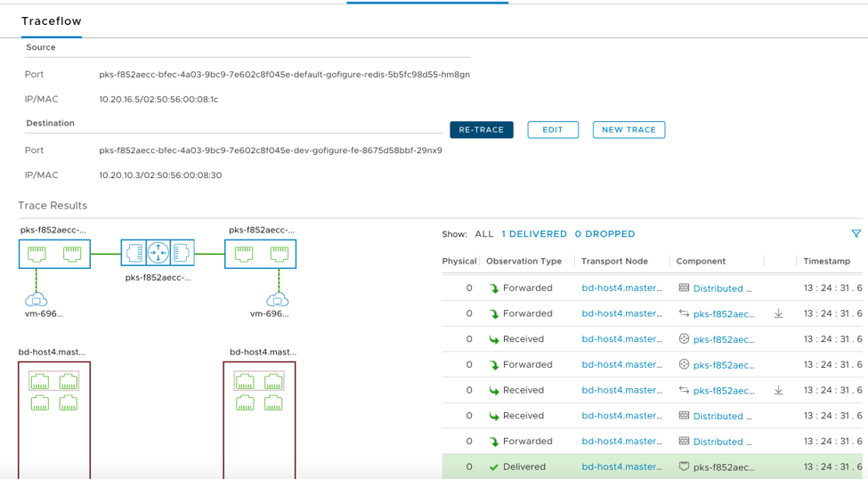Filter results to 1 DELIVERED

click(x=533, y=234)
